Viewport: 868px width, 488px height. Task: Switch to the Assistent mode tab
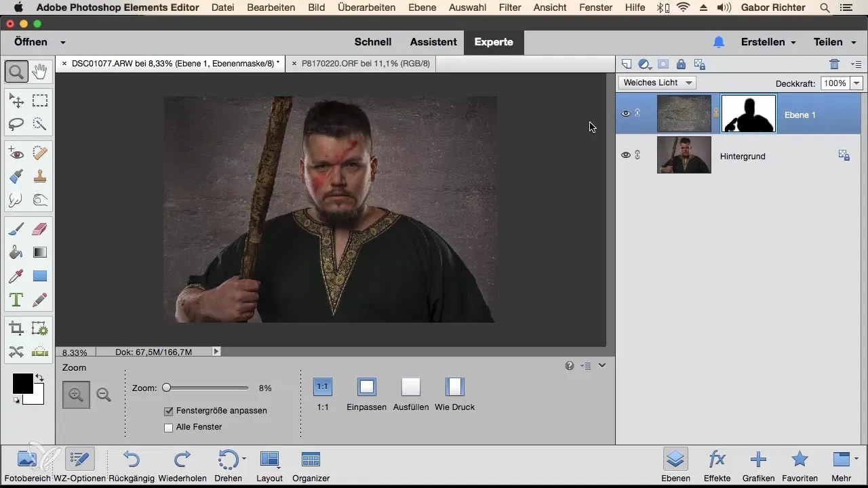pyautogui.click(x=433, y=42)
